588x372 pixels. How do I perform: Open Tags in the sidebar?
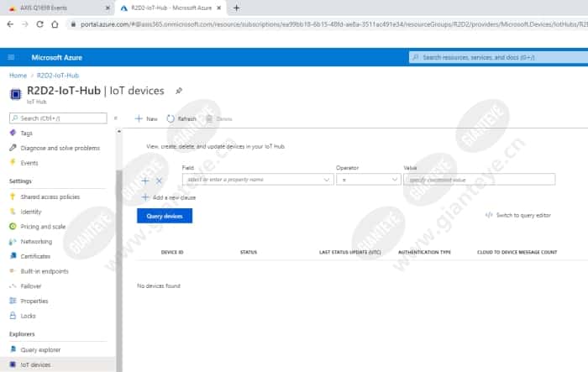(x=27, y=134)
